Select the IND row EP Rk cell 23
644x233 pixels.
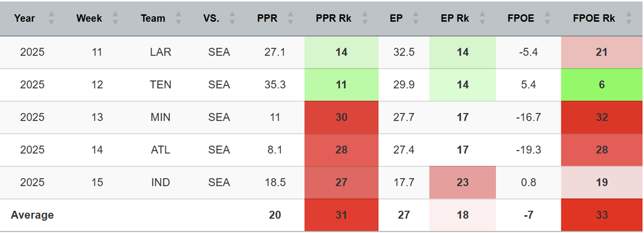462,182
